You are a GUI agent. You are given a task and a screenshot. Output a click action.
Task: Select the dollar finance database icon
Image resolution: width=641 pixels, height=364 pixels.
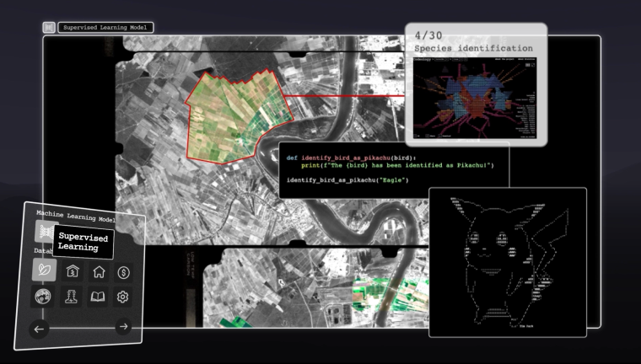pyautogui.click(x=123, y=273)
